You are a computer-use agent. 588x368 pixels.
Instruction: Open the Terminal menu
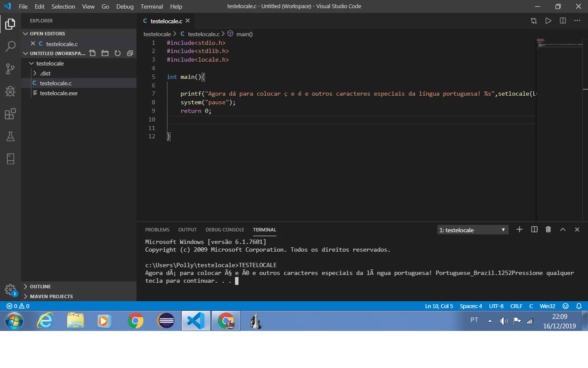(x=152, y=6)
